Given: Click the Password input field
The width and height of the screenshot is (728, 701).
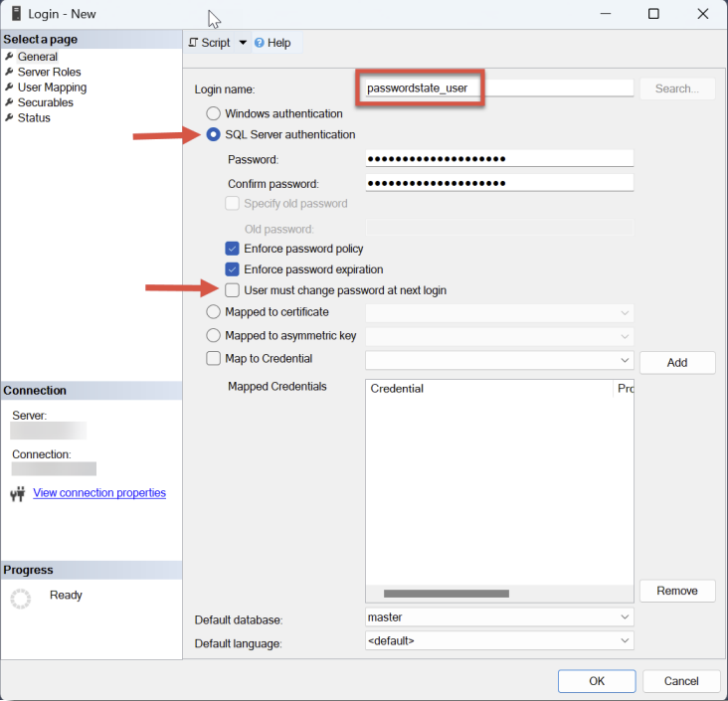Looking at the screenshot, I should [x=499, y=158].
